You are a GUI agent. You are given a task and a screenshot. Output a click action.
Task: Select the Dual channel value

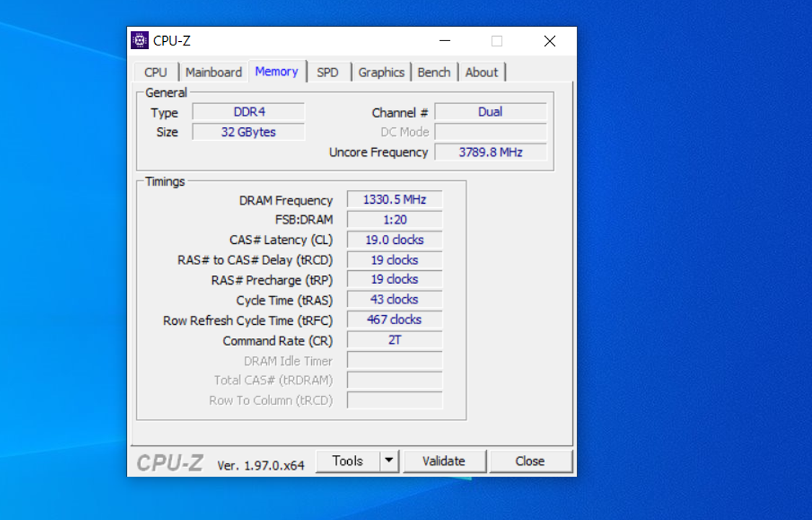pos(490,112)
